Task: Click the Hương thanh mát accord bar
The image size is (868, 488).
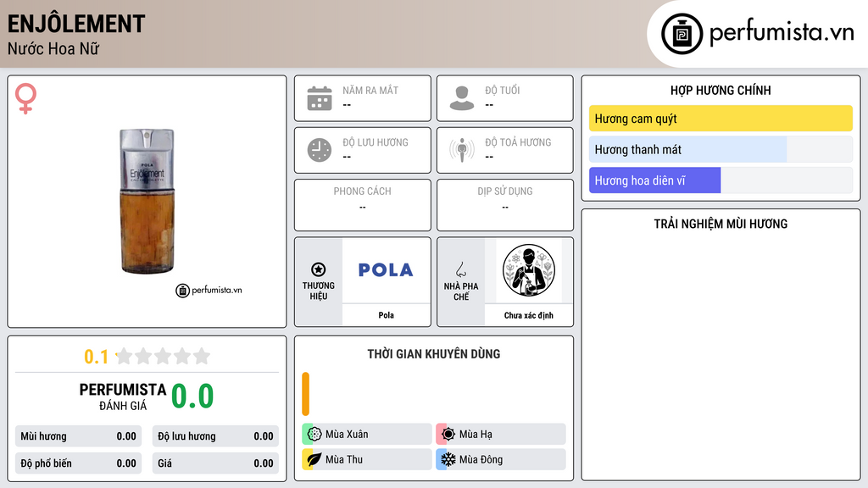Action: [721, 149]
